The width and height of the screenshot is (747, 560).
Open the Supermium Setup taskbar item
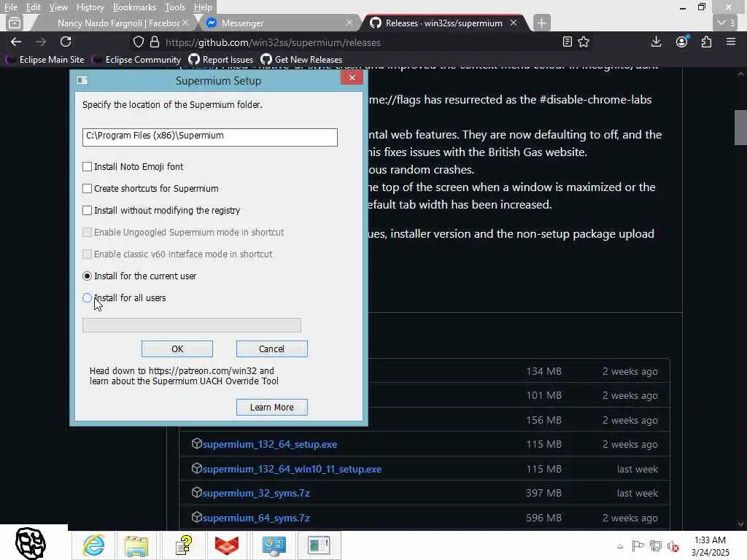319,545
